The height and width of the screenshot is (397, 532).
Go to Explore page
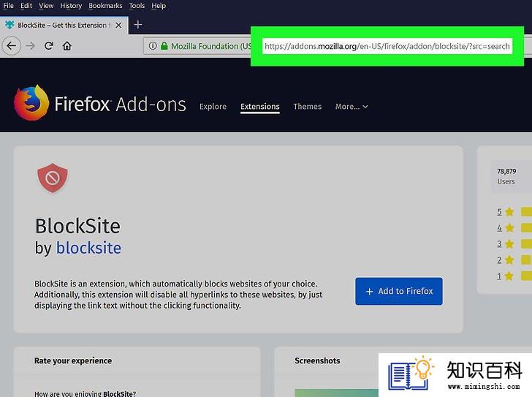point(213,107)
